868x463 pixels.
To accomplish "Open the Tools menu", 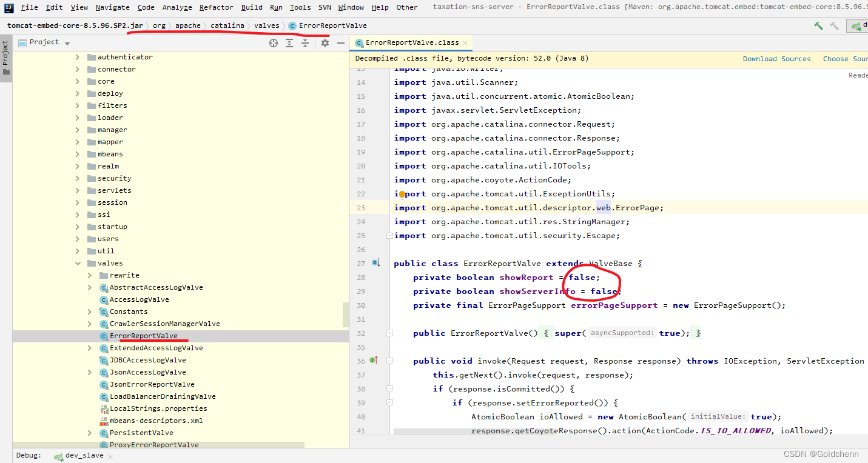I will click(x=300, y=7).
